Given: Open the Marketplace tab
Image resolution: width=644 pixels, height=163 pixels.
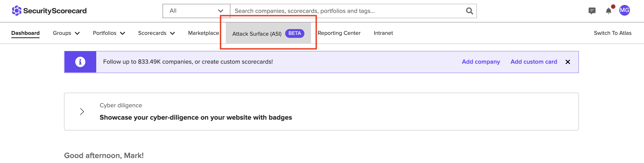Looking at the screenshot, I should [203, 33].
